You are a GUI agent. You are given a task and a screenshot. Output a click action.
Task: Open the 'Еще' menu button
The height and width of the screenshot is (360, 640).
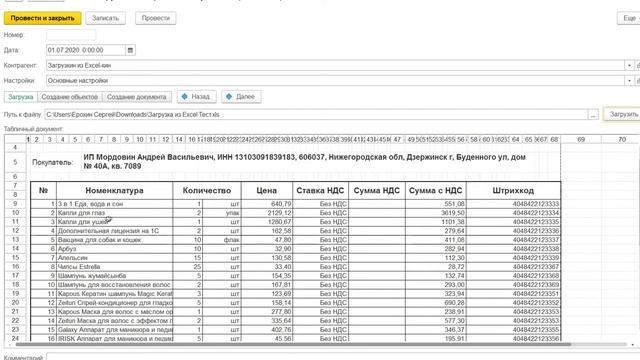click(629, 18)
